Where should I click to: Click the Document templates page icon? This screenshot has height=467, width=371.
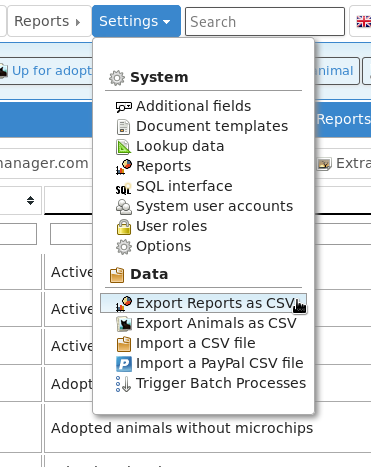click(x=124, y=127)
